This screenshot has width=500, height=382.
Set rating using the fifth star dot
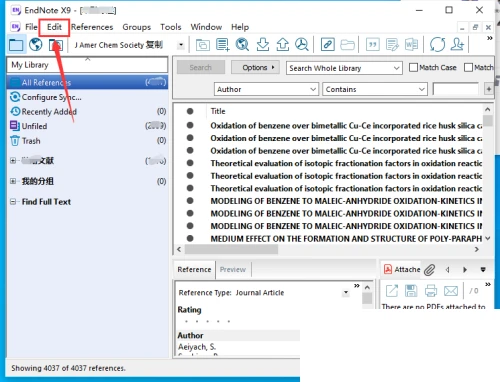(x=229, y=322)
